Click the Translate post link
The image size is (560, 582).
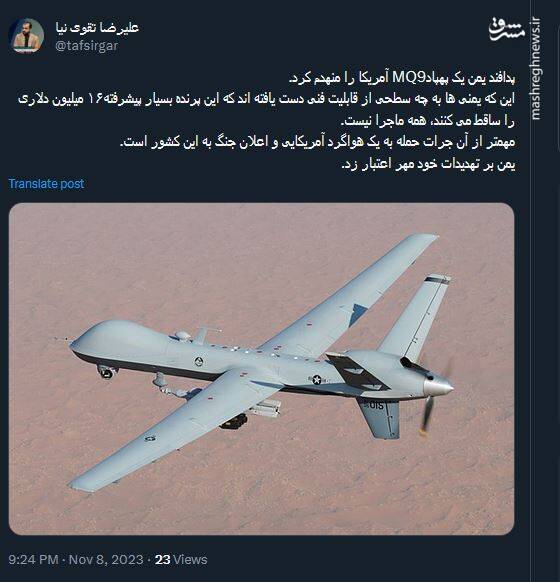[x=46, y=184]
